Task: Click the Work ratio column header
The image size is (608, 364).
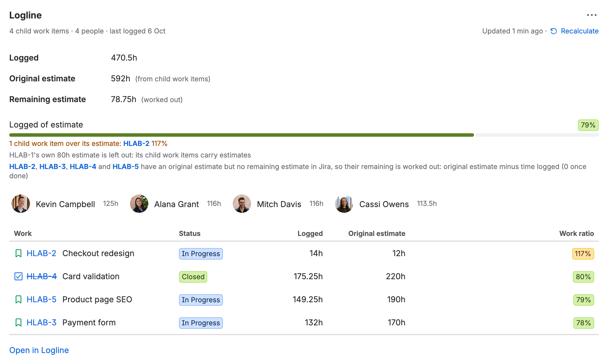Action: (x=577, y=233)
